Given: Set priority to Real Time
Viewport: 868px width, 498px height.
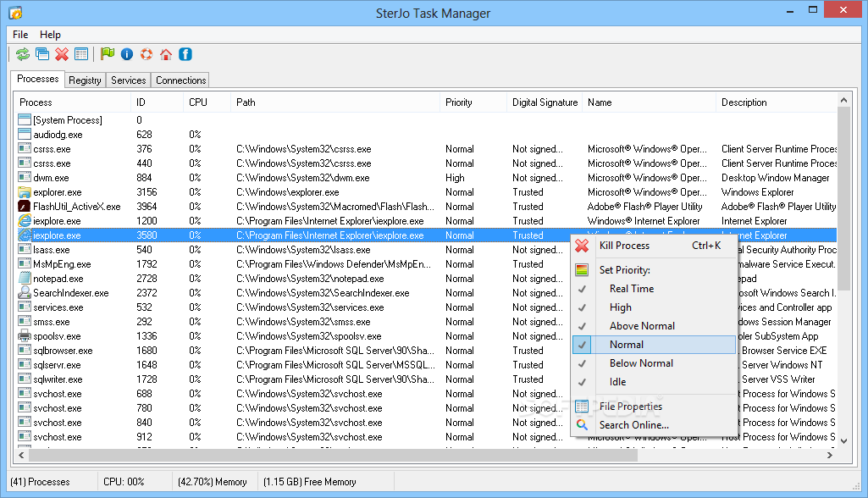Looking at the screenshot, I should coord(654,289).
